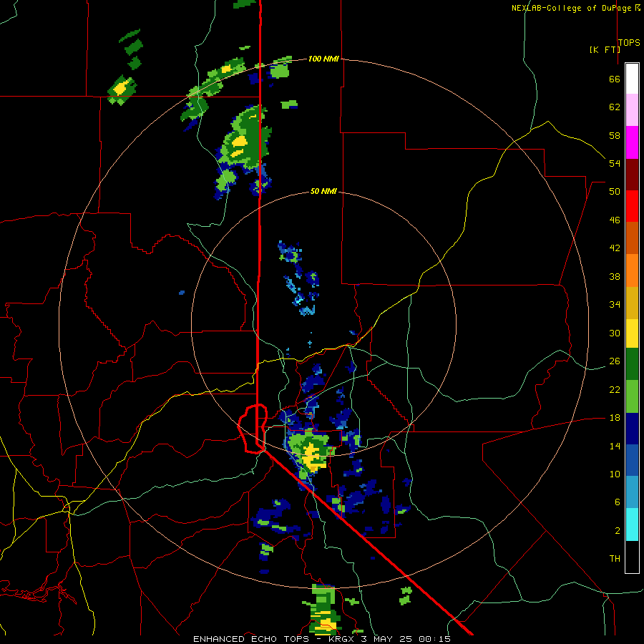The width and height of the screenshot is (644, 644).
Task: Click the "46" legend value
Action: [x=615, y=220]
